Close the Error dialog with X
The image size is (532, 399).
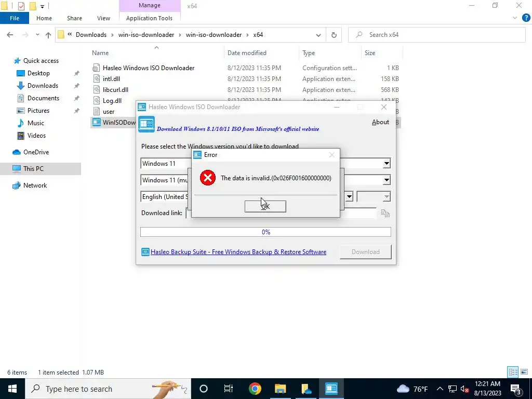(331, 155)
